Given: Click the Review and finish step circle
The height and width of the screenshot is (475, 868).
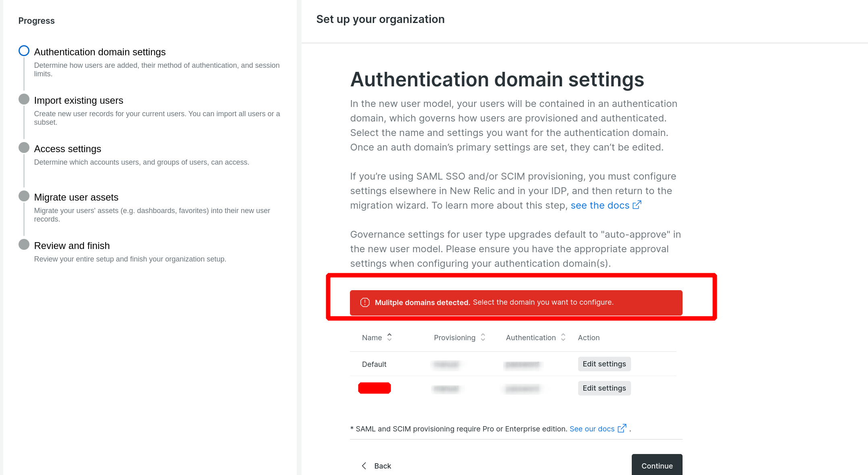Looking at the screenshot, I should pyautogui.click(x=24, y=245).
